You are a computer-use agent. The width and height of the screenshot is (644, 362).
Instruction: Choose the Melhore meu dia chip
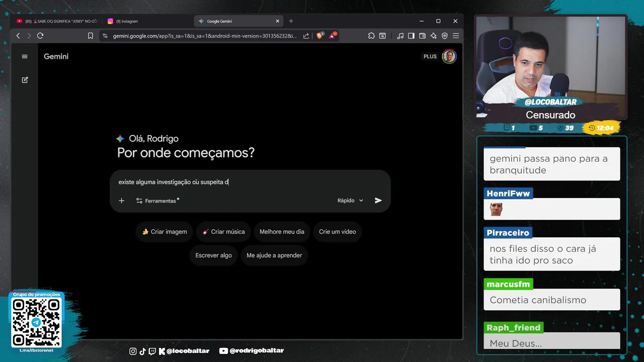pos(282,232)
